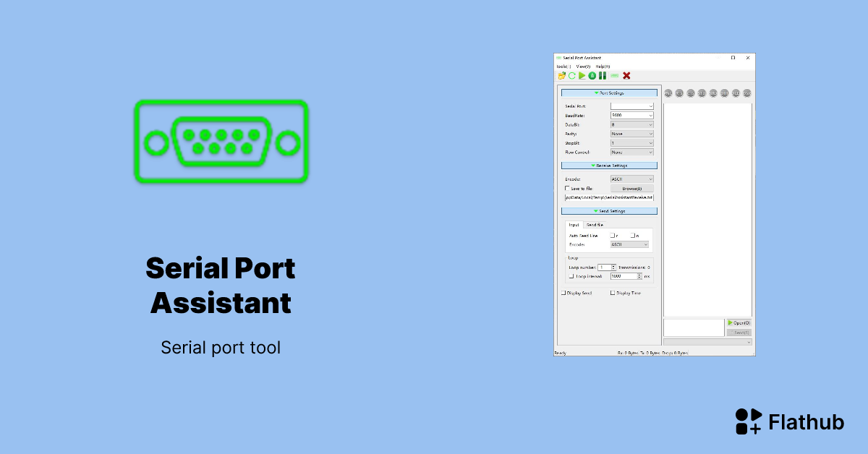The height and width of the screenshot is (454, 868).
Task: Click the keyboard toolbar icon
Action: coord(614,76)
